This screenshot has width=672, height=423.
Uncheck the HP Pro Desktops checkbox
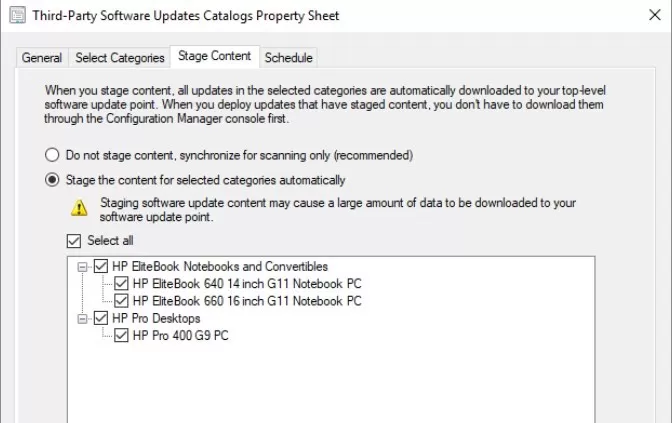click(101, 318)
